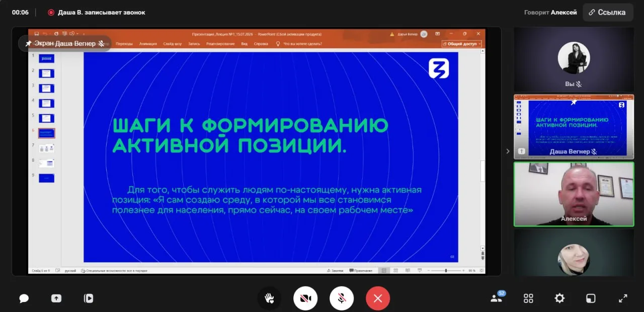Select slide 8 thumbnail
This screenshot has height=312, width=644.
(46, 163)
